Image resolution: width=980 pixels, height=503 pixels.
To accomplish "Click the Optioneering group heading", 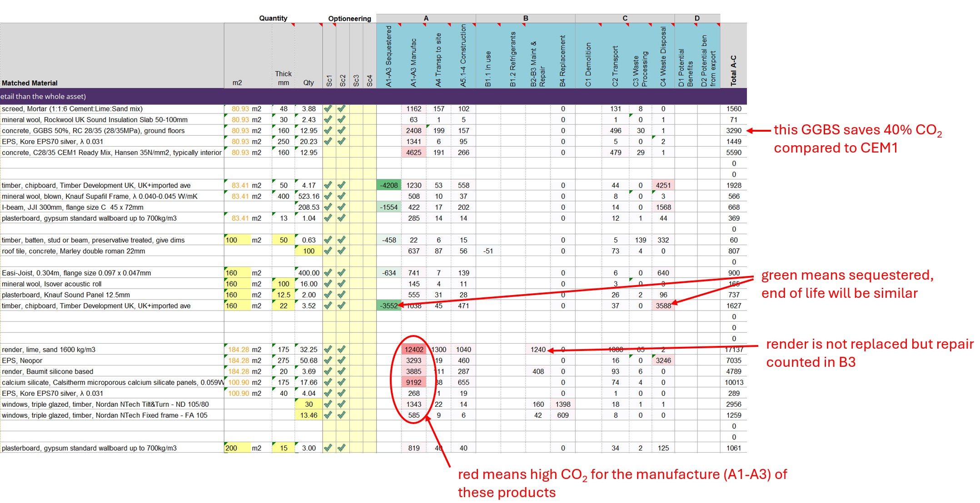I will pyautogui.click(x=349, y=19).
